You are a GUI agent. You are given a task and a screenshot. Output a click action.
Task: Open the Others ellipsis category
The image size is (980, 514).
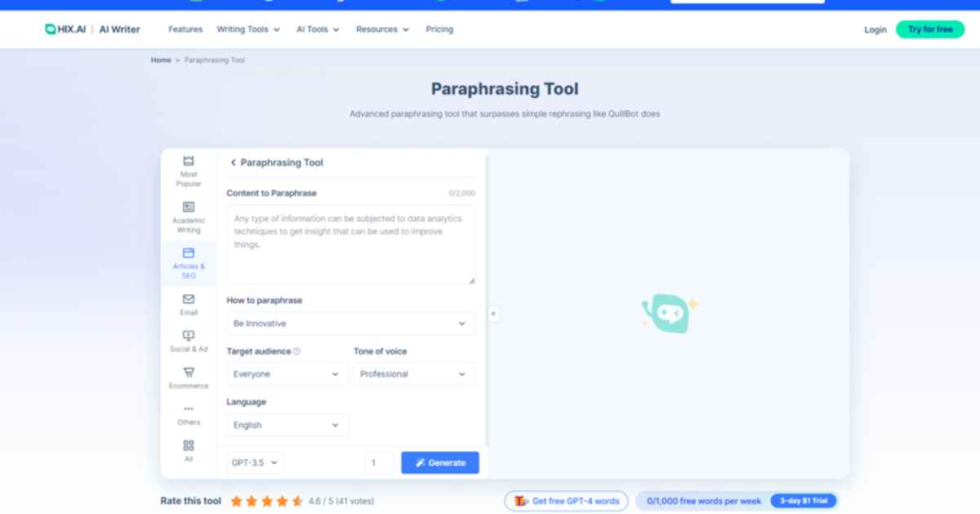(189, 409)
